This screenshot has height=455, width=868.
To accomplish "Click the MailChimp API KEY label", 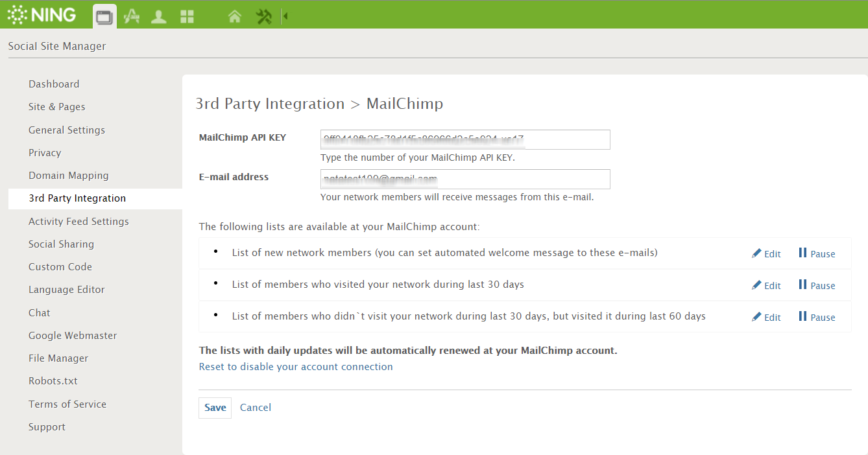I will click(243, 137).
